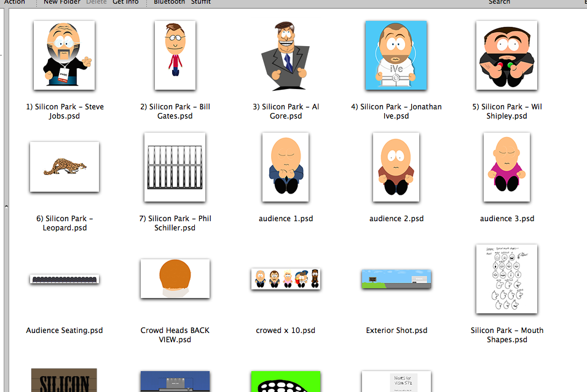Click the 'audience 2.psd' file label
Viewport: 587px width, 392px height.
tap(396, 219)
